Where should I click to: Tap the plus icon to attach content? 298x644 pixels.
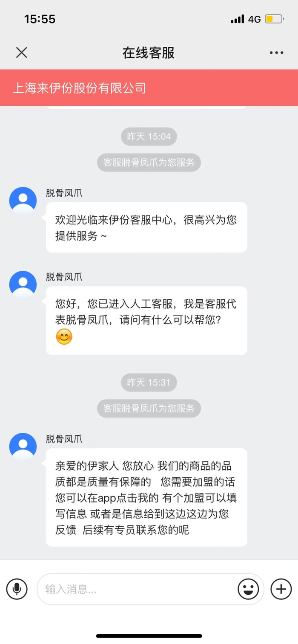(280, 589)
